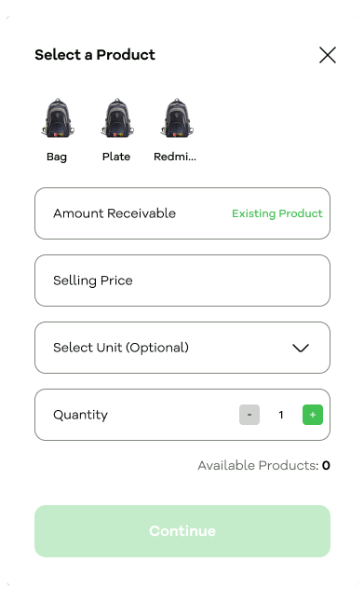The width and height of the screenshot is (364, 589).
Task: Focus the Amount Receivable input field
Action: (182, 213)
